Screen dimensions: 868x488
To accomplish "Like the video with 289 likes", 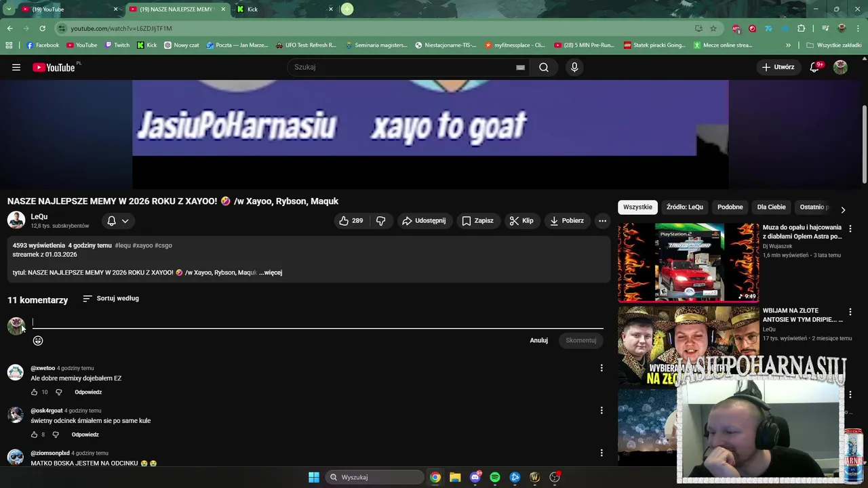I will [x=351, y=221].
